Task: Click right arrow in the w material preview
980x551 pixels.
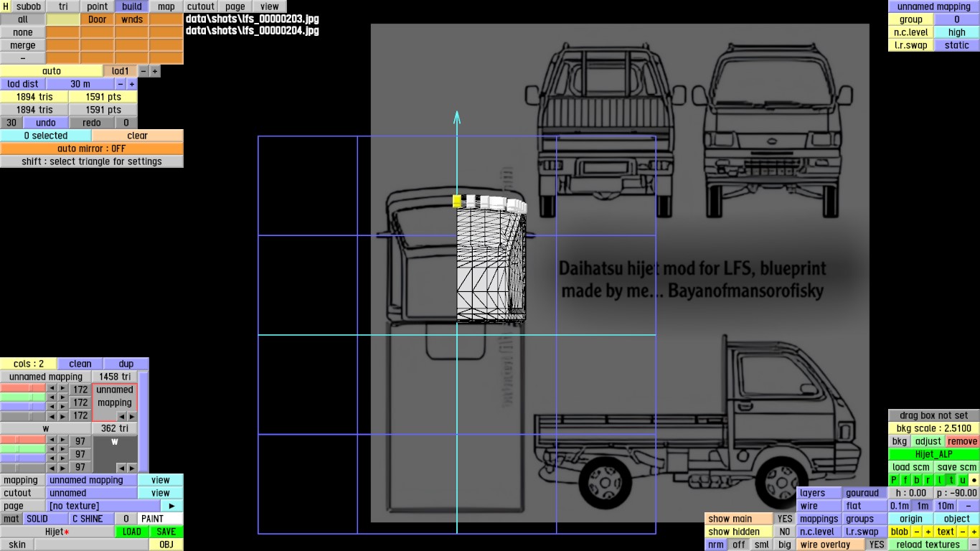Action: click(x=132, y=468)
